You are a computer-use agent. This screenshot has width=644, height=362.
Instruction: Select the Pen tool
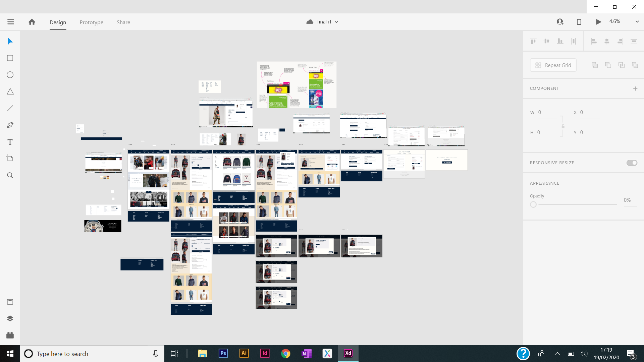coord(10,125)
